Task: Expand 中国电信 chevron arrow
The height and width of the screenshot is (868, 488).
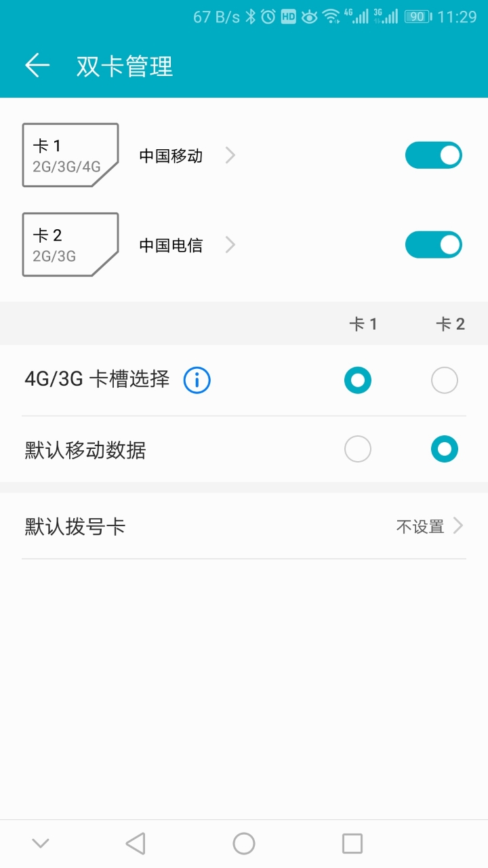Action: (230, 245)
